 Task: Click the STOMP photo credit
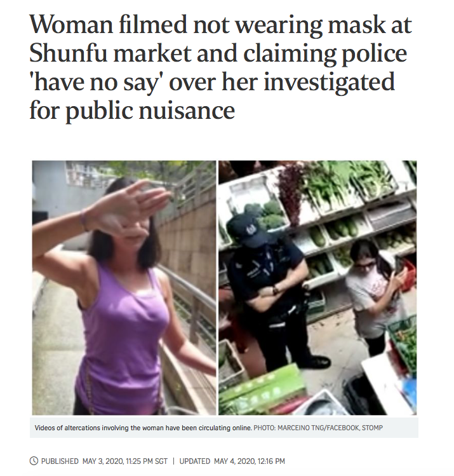pos(372,428)
